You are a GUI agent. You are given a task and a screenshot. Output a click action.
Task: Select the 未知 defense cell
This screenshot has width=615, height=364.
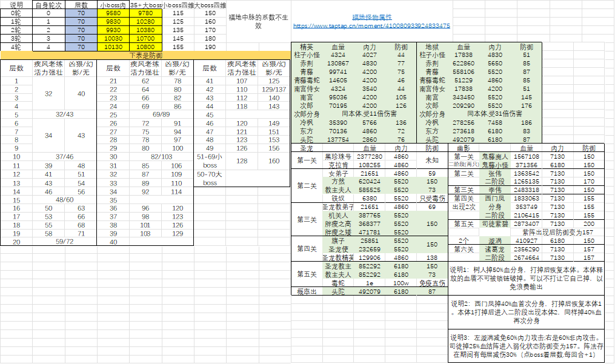432,160
